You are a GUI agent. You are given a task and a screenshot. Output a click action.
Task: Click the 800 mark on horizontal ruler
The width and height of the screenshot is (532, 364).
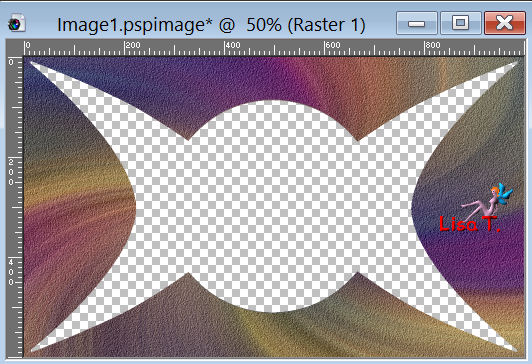point(433,45)
